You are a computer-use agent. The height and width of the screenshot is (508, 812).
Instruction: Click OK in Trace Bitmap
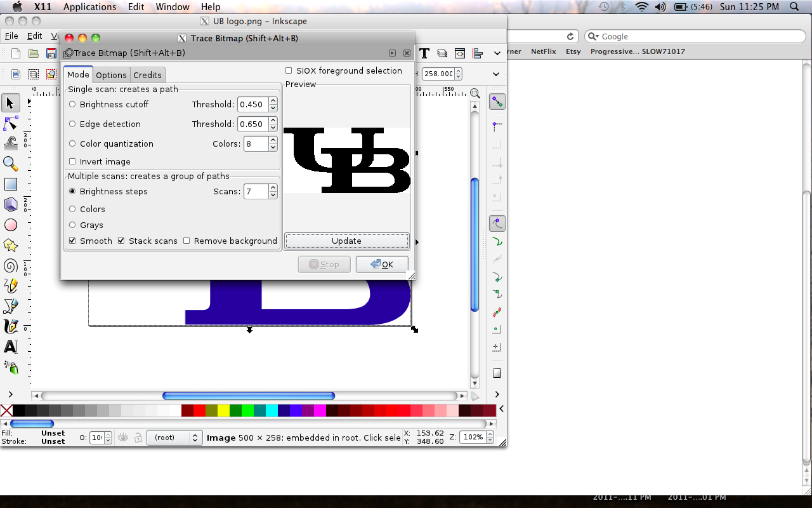[x=382, y=264]
